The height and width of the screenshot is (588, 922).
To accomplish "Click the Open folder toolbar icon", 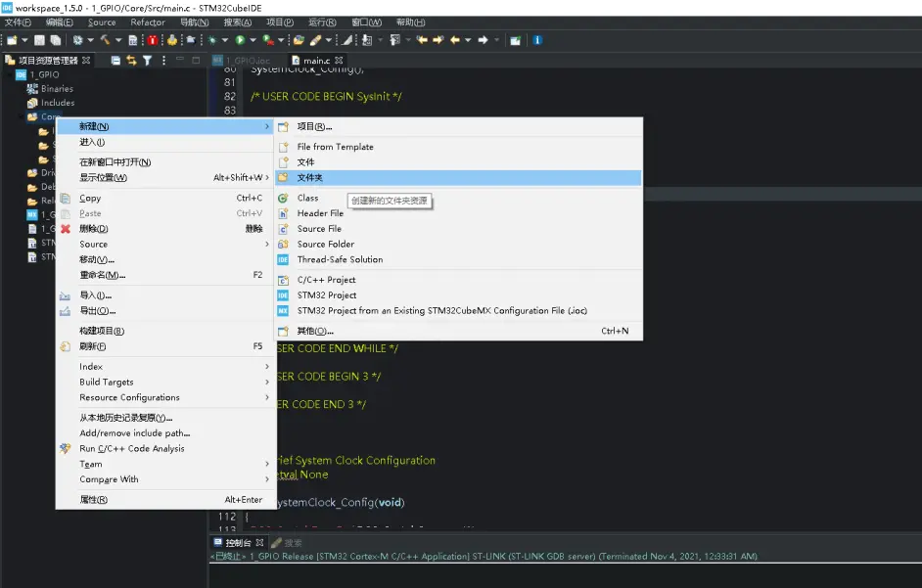I will click(299, 40).
